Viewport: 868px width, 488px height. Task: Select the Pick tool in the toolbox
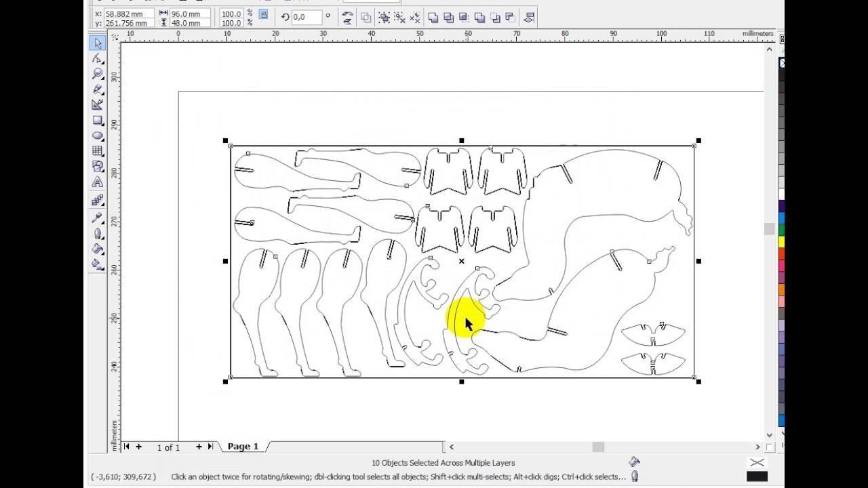pyautogui.click(x=98, y=43)
